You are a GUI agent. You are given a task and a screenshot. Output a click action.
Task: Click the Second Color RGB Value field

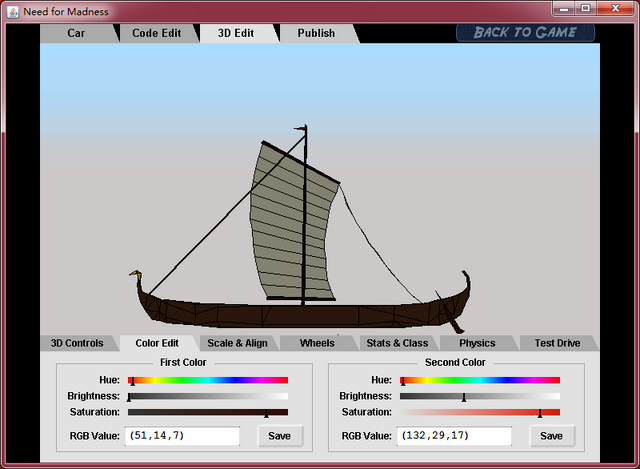pos(454,436)
